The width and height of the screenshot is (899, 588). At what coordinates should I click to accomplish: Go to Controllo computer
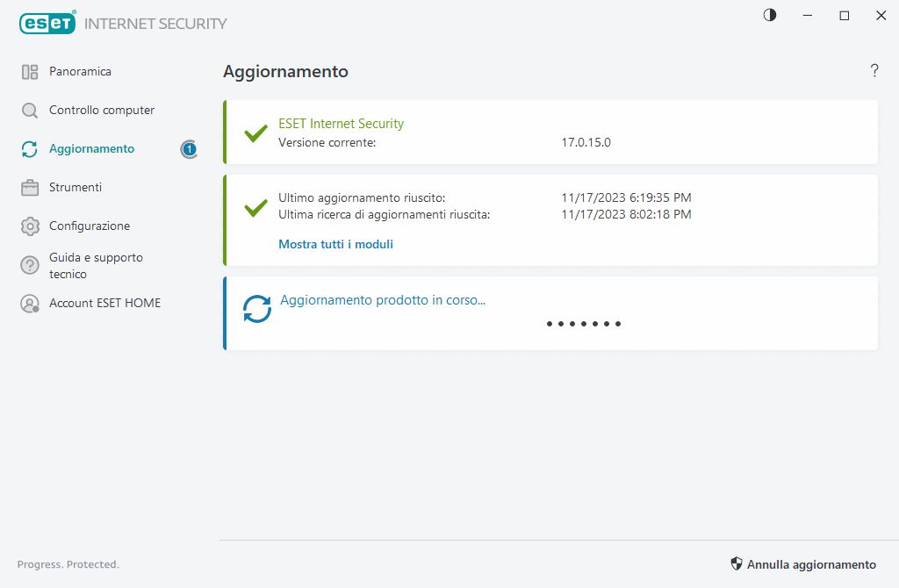pyautogui.click(x=102, y=111)
